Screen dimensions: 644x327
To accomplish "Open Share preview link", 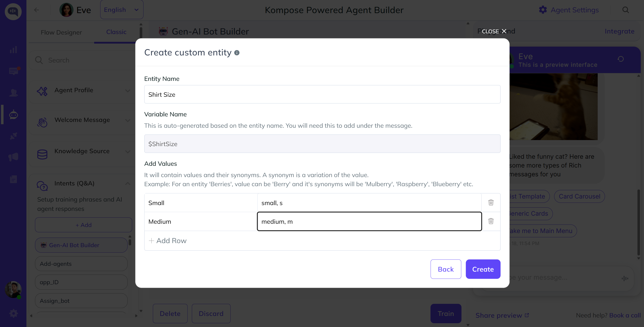I will pos(502,315).
